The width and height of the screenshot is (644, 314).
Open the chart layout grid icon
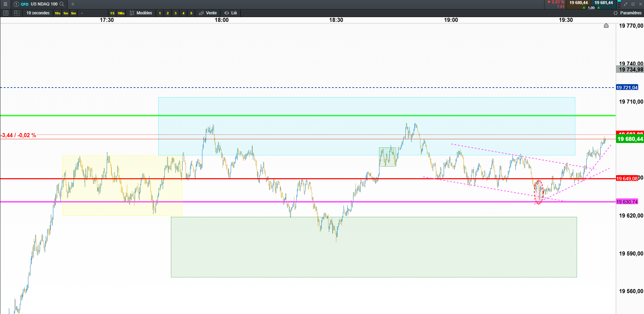pyautogui.click(x=17, y=13)
